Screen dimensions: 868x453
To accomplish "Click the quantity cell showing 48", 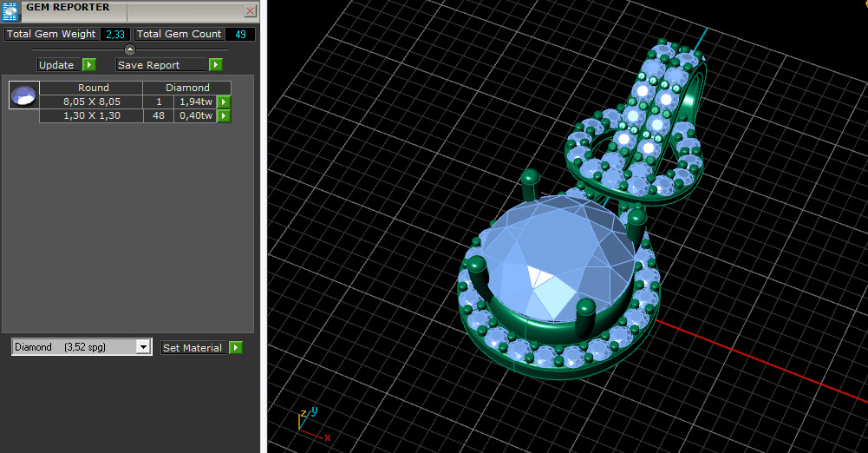I will (159, 115).
